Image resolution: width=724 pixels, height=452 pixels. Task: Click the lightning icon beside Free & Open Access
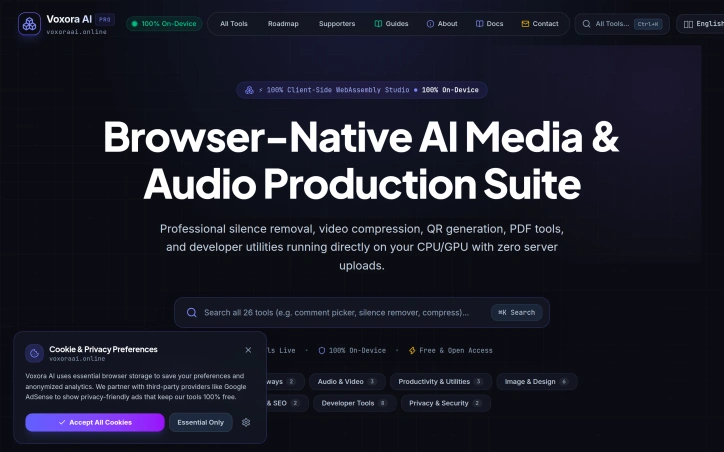(412, 350)
